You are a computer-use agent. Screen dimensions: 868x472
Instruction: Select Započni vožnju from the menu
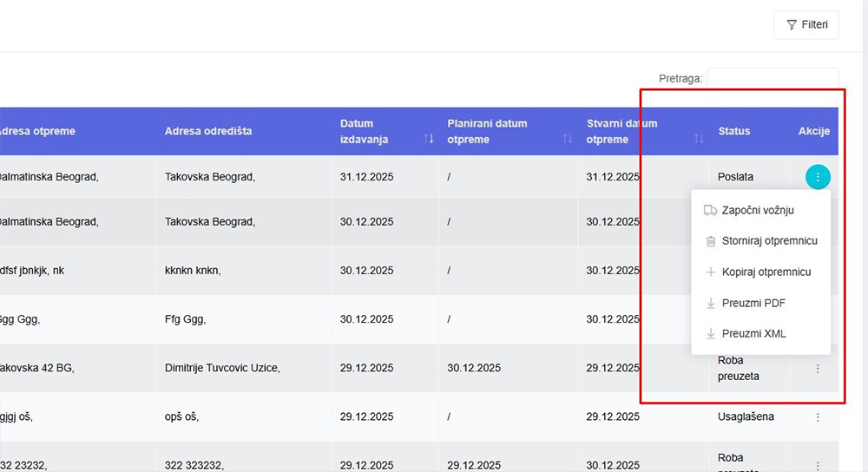point(757,210)
